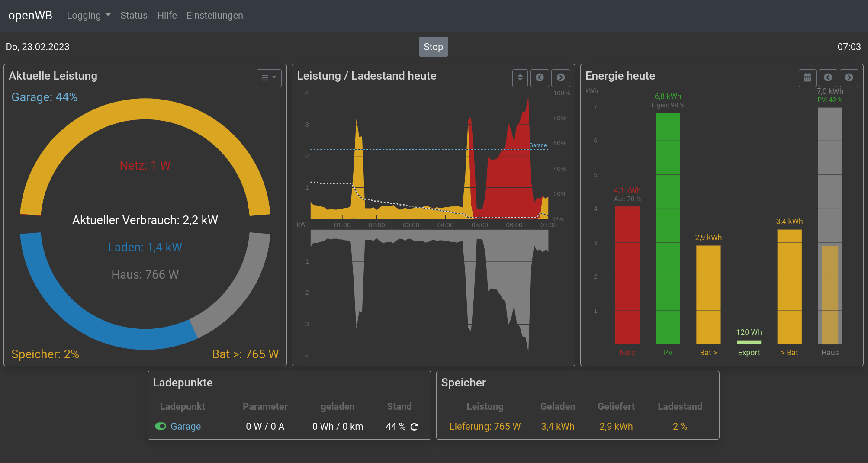Show next day in Energie heute

pyautogui.click(x=849, y=78)
